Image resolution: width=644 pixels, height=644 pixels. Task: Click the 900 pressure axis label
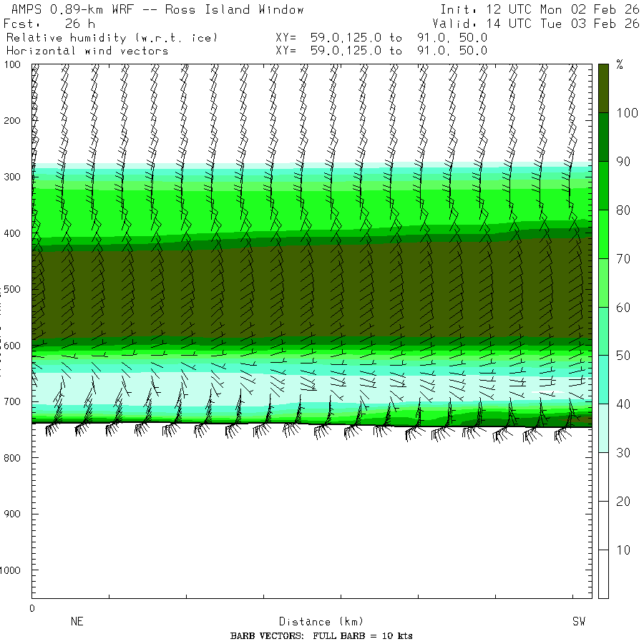12,514
